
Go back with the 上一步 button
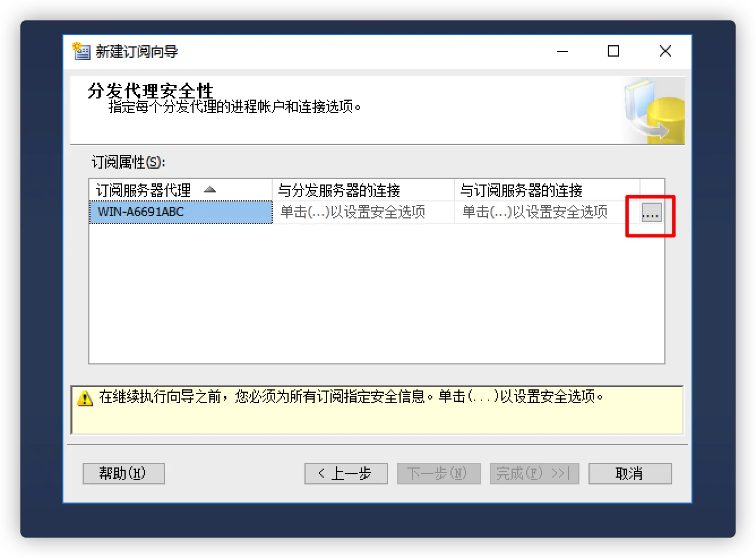click(x=346, y=474)
